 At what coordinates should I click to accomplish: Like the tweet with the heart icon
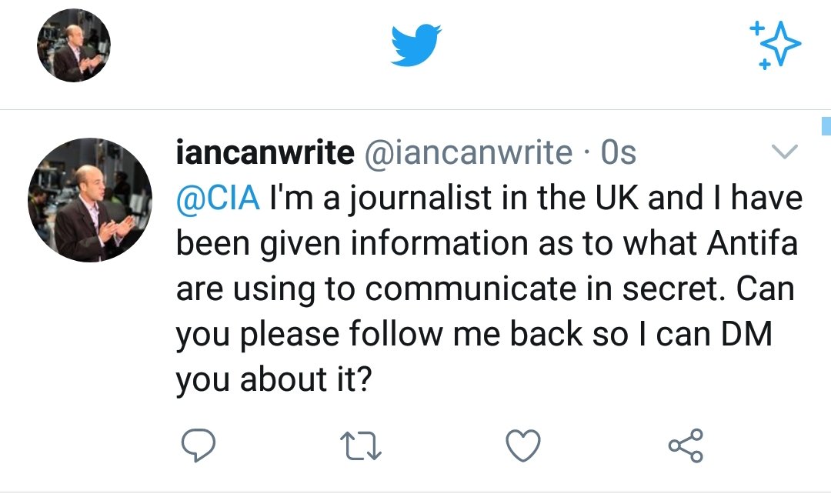tap(523, 445)
